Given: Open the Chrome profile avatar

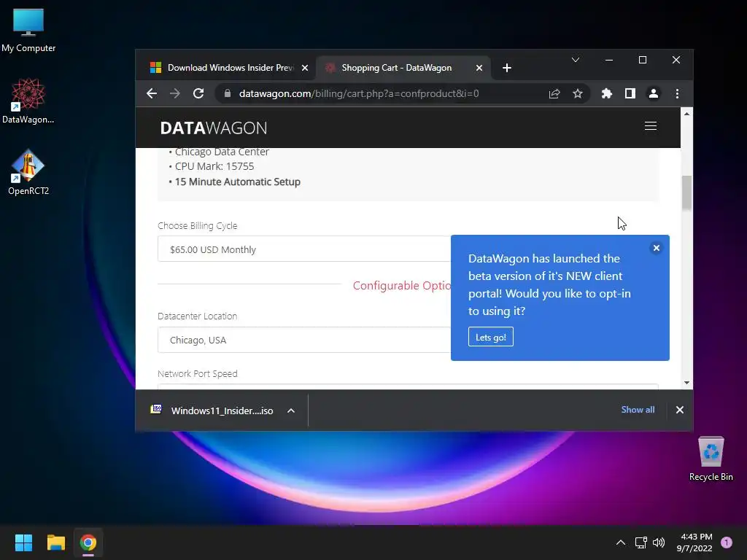Looking at the screenshot, I should (x=653, y=94).
